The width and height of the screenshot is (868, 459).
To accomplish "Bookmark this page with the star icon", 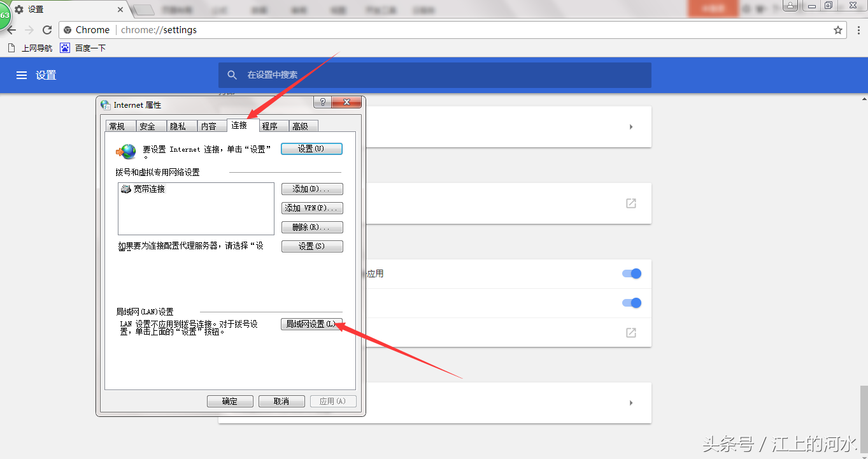I will (838, 30).
